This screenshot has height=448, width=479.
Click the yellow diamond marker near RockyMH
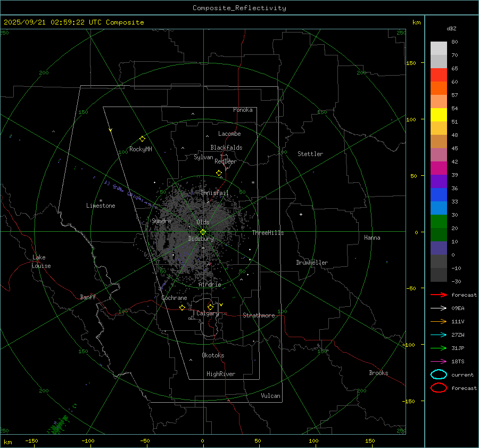(x=142, y=139)
